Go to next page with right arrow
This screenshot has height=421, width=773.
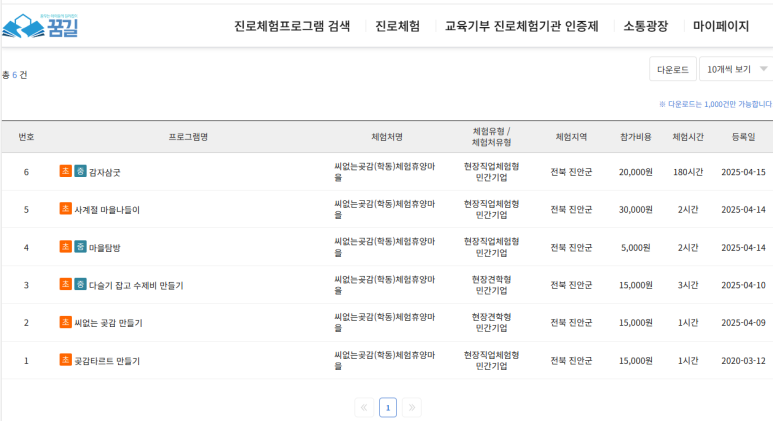pyautogui.click(x=411, y=407)
